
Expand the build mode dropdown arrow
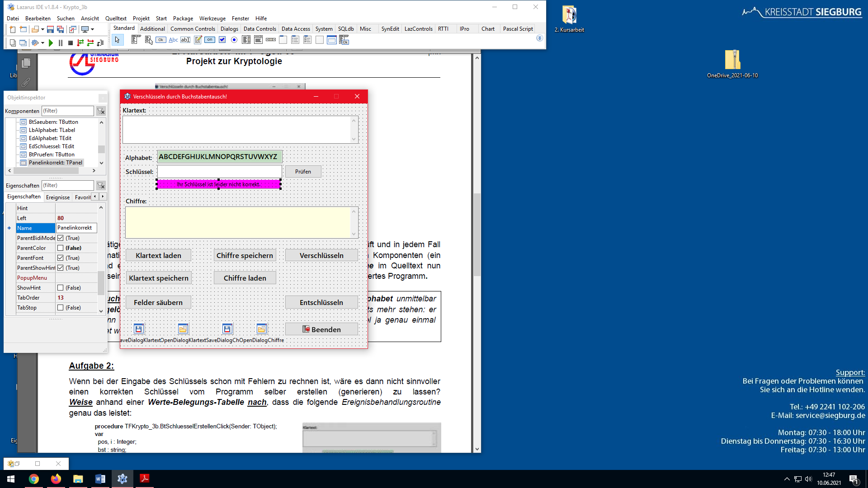tap(42, 43)
